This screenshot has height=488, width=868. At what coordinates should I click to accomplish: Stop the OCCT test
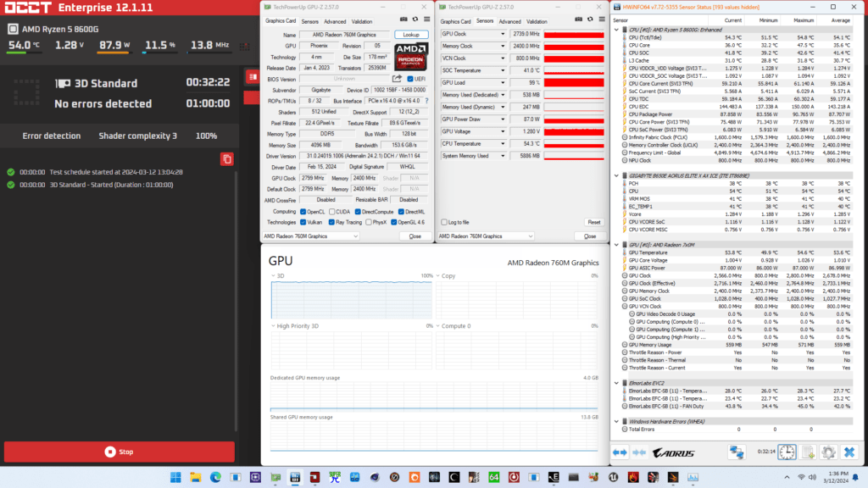pos(119,452)
